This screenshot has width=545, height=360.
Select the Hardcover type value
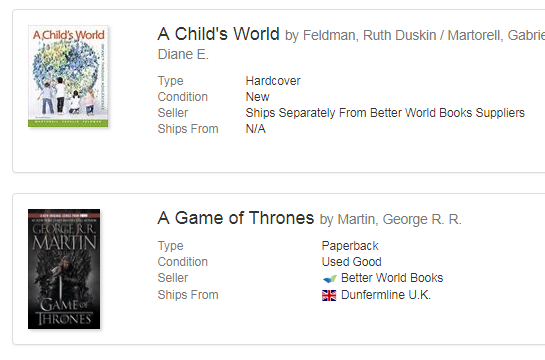pyautogui.click(x=273, y=81)
